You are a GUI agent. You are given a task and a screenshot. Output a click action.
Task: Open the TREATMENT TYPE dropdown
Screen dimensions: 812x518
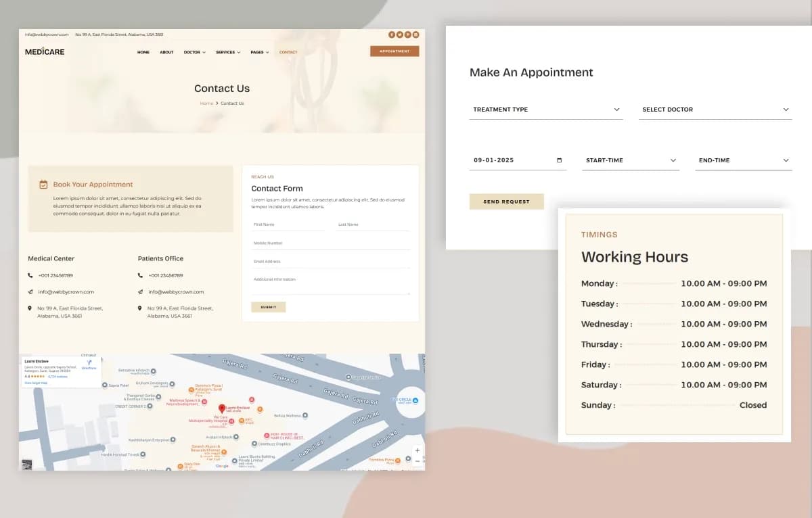(x=546, y=110)
